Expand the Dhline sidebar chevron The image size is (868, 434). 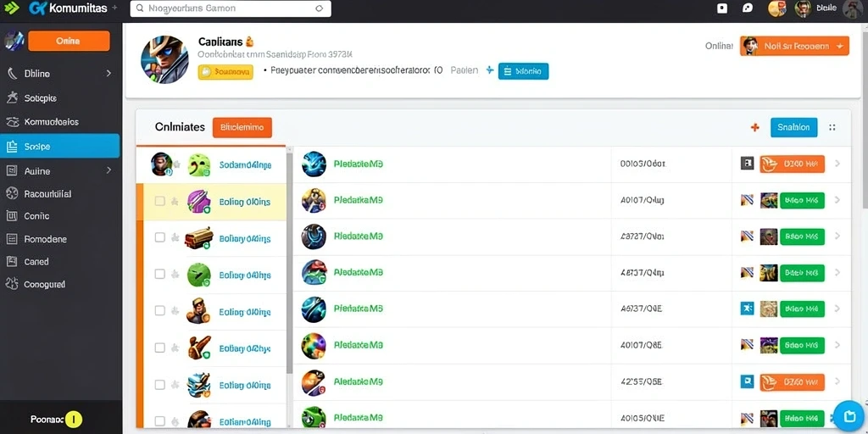pos(108,73)
